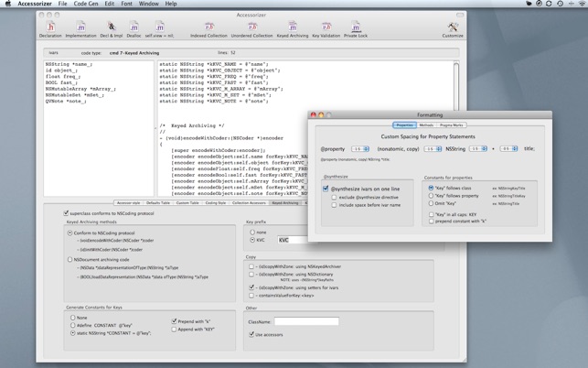Screen dimensions: 588x368
Task: Uncheck '@synthesize ivars on one line'
Action: 326,189
